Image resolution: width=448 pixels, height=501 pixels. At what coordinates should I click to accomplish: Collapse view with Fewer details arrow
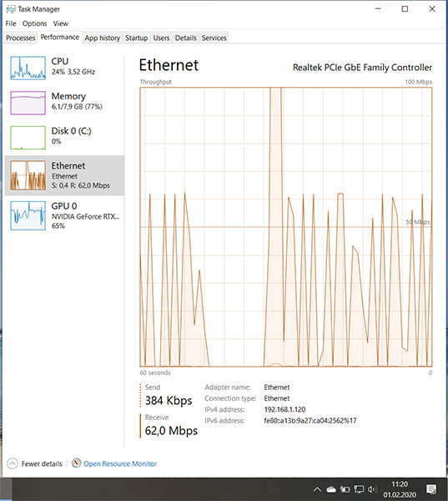pyautogui.click(x=13, y=463)
